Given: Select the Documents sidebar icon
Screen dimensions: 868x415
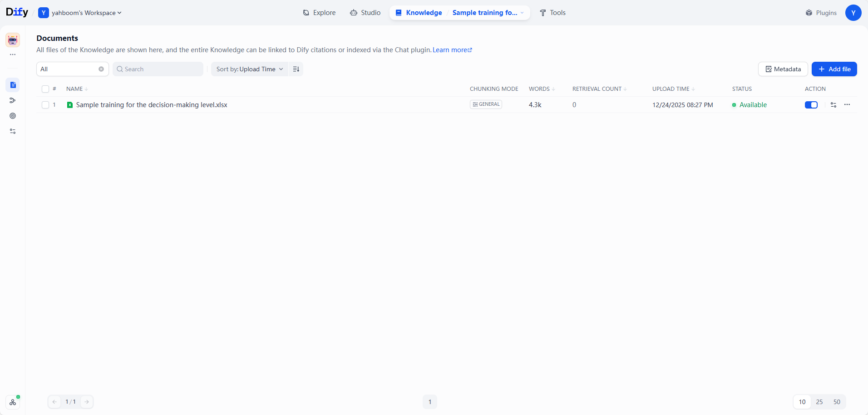Looking at the screenshot, I should point(13,85).
